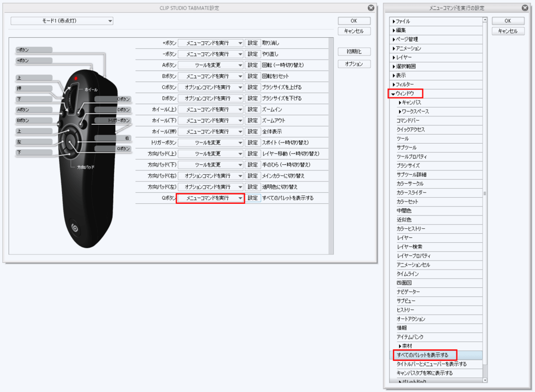
Task: Click 設定 for the +ボタン row
Action: [x=253, y=43]
